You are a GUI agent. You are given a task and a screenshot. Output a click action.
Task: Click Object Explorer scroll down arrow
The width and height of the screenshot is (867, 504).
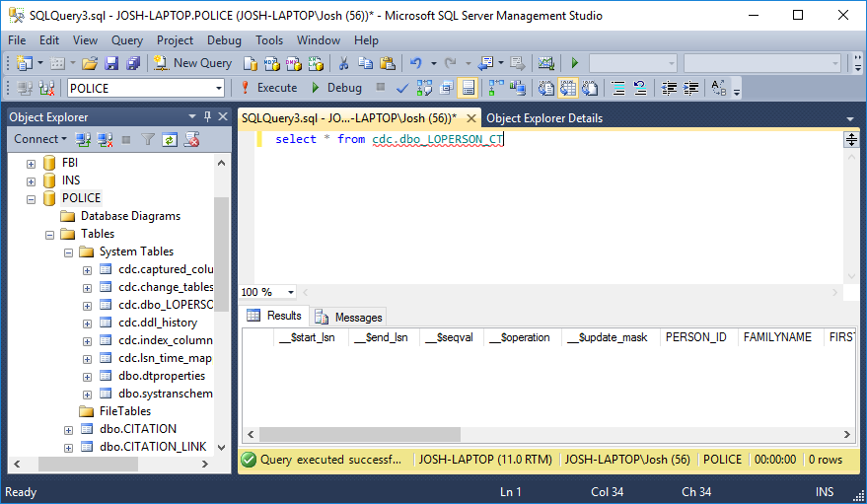(x=222, y=448)
